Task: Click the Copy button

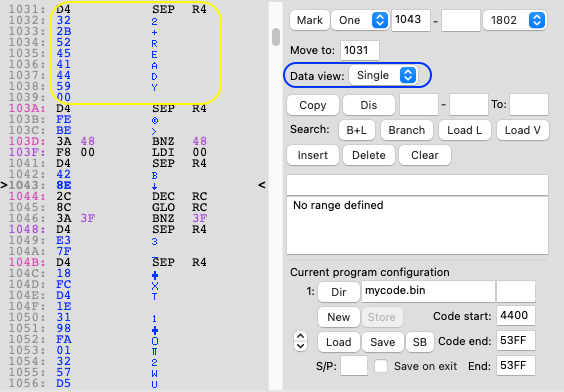Action: coord(313,105)
